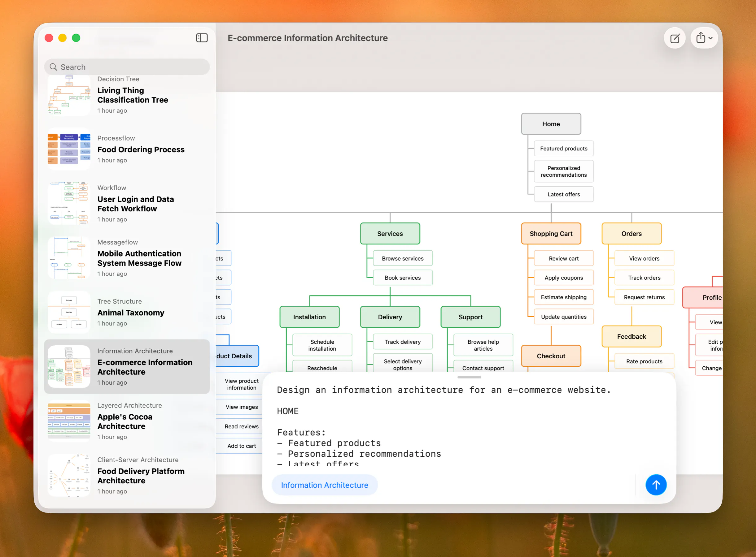Click the magnifying glass search icon
This screenshot has width=756, height=557.
(x=53, y=67)
